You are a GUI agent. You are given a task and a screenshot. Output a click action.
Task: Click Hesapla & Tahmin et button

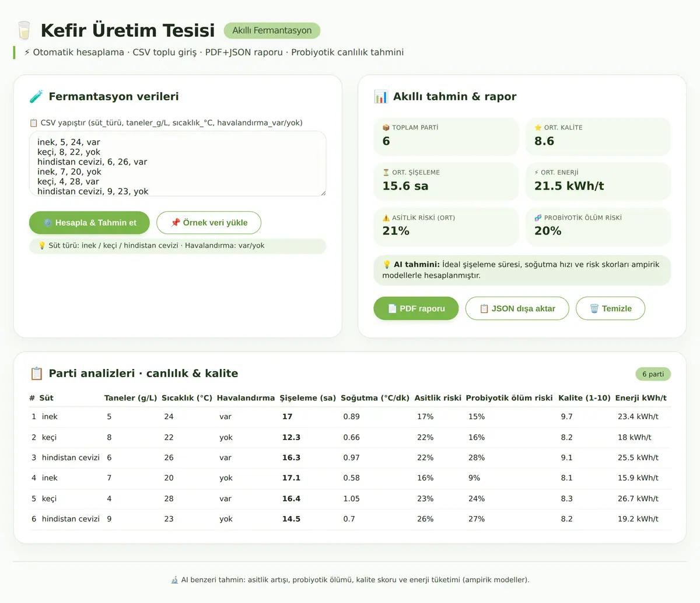[x=89, y=223]
